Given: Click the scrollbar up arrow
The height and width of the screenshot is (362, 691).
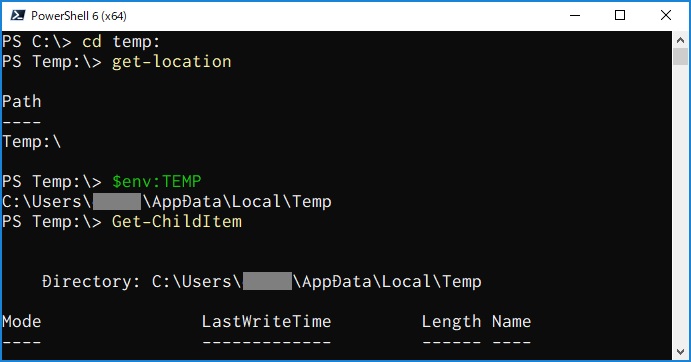Looking at the screenshot, I should point(680,40).
